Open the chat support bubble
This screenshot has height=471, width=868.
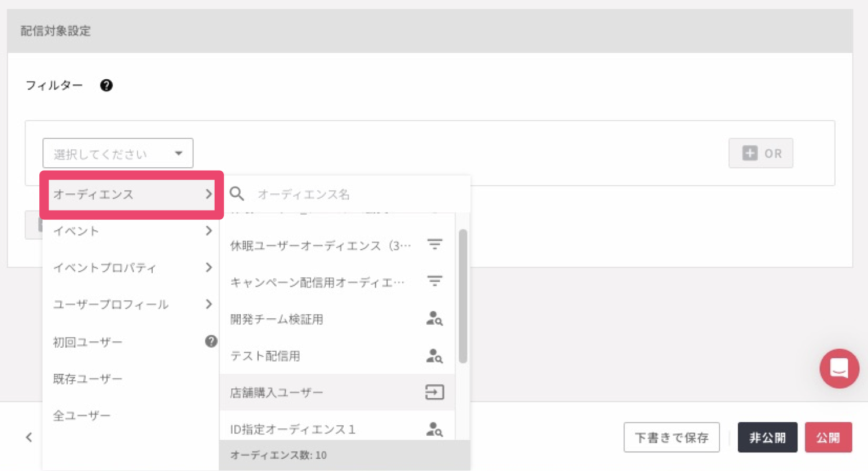839,369
